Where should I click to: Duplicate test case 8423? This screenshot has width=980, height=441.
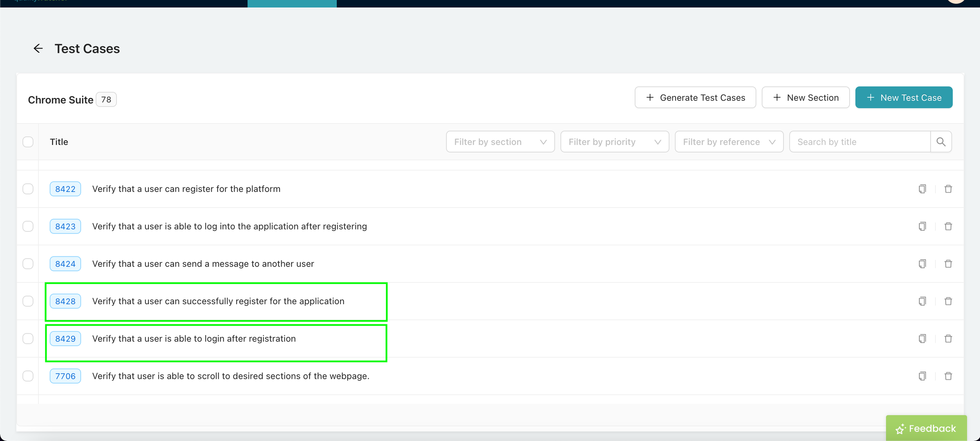click(x=922, y=226)
